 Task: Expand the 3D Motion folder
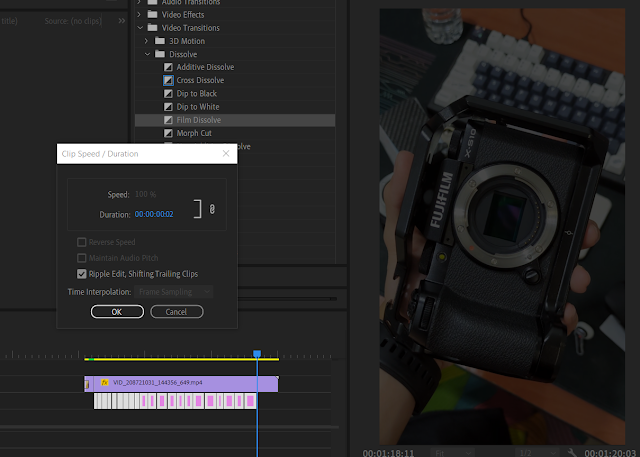click(x=146, y=41)
